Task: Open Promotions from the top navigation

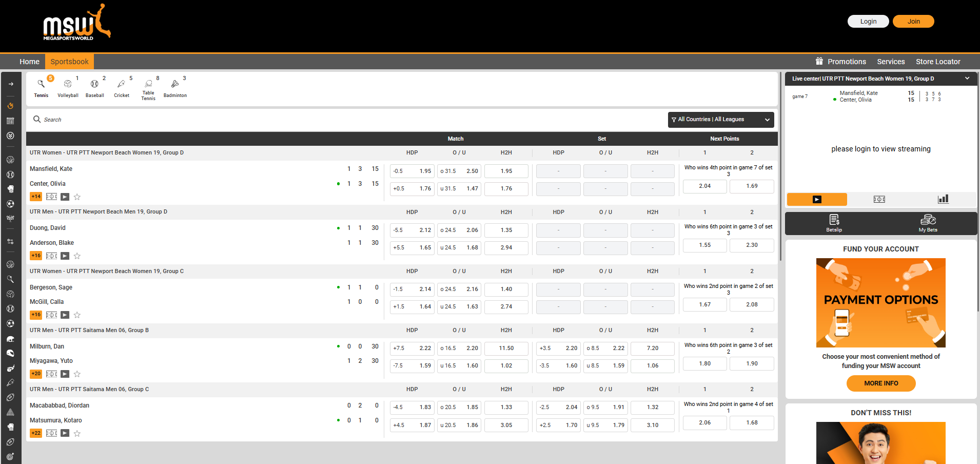Action: [841, 62]
